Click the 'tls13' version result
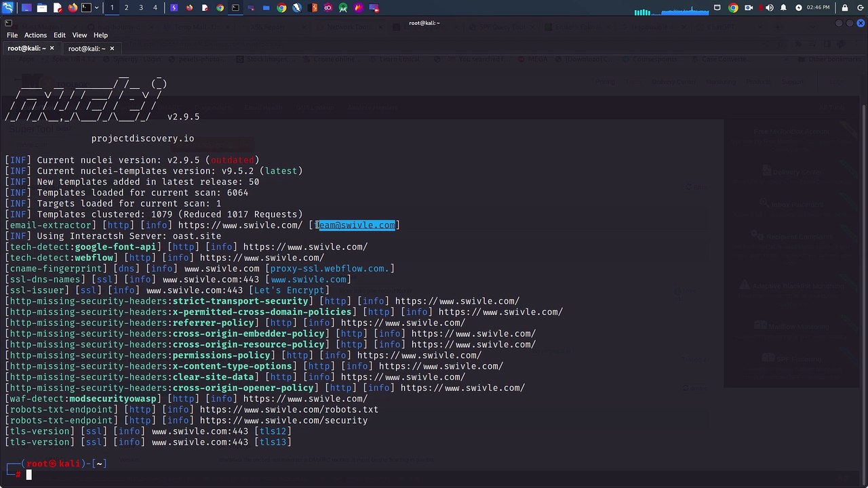This screenshot has height=488, width=868. [273, 442]
